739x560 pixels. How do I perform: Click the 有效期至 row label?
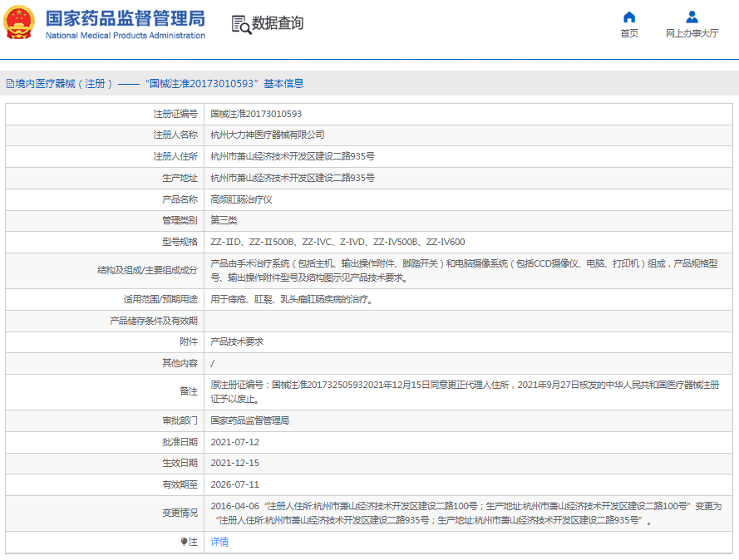180,484
